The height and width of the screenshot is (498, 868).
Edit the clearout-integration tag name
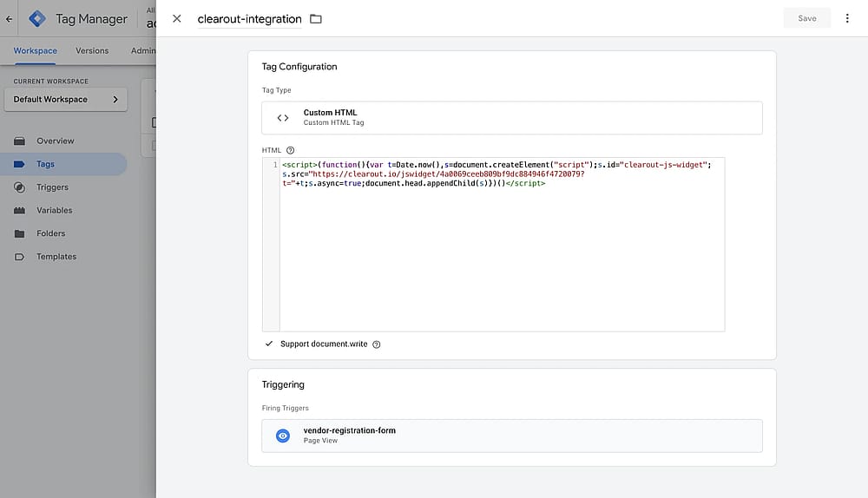[x=250, y=19]
